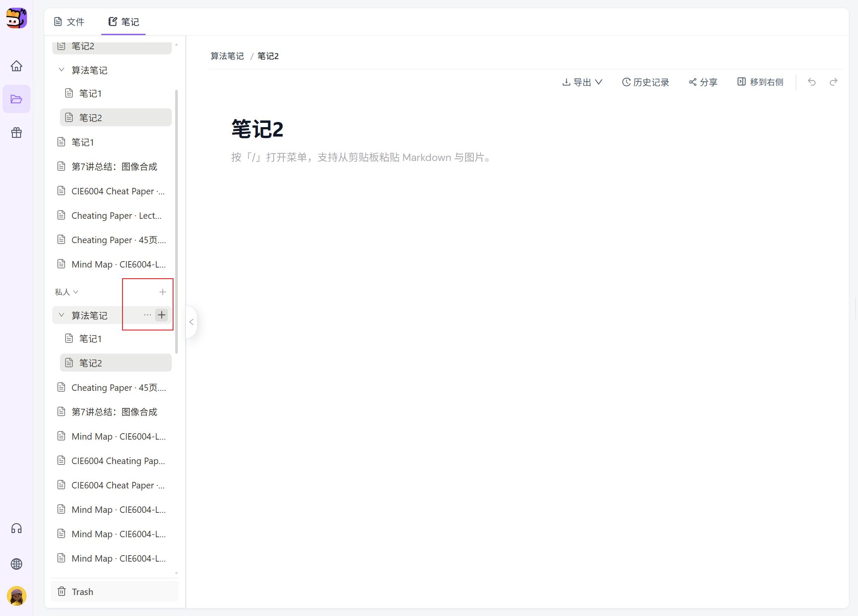Click the 分享 share button
The height and width of the screenshot is (616, 858).
pyautogui.click(x=703, y=82)
